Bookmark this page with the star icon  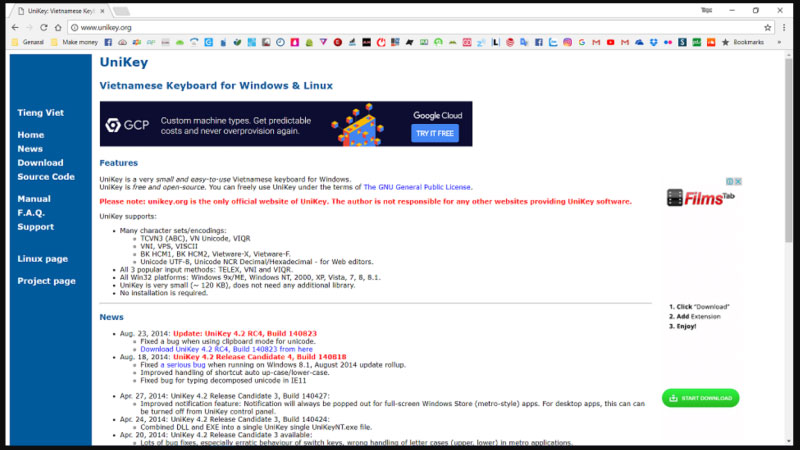758,27
